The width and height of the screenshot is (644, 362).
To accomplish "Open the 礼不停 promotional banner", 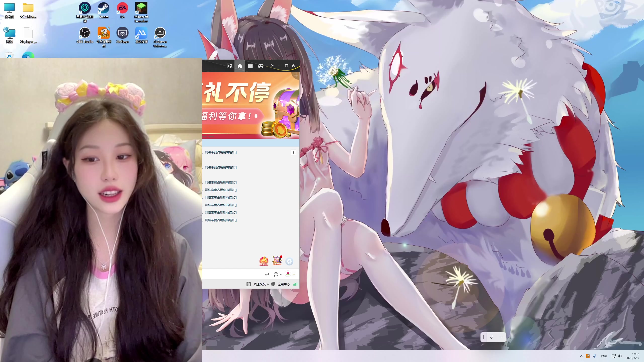I will point(251,105).
